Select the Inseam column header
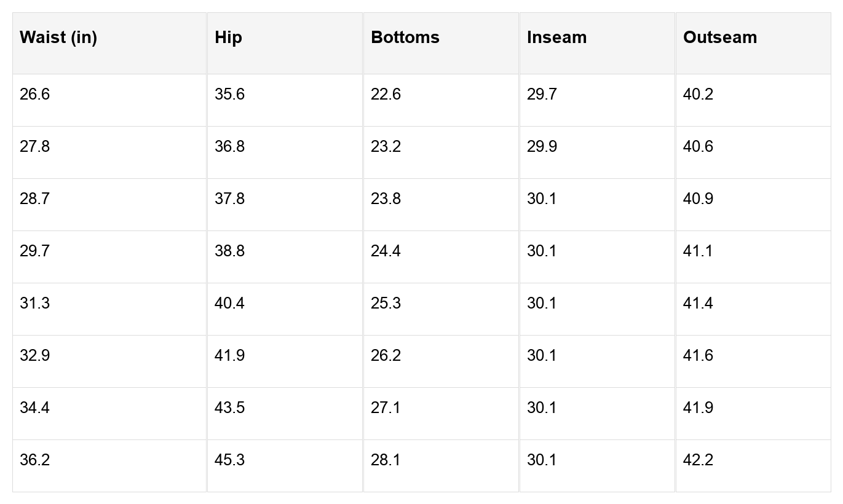This screenshot has height=504, width=843. coord(556,37)
